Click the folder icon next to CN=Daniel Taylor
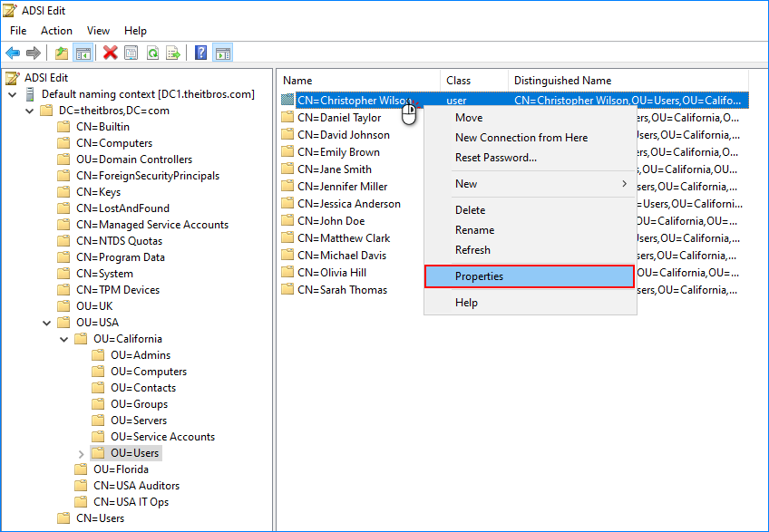This screenshot has width=769, height=532. click(x=287, y=118)
